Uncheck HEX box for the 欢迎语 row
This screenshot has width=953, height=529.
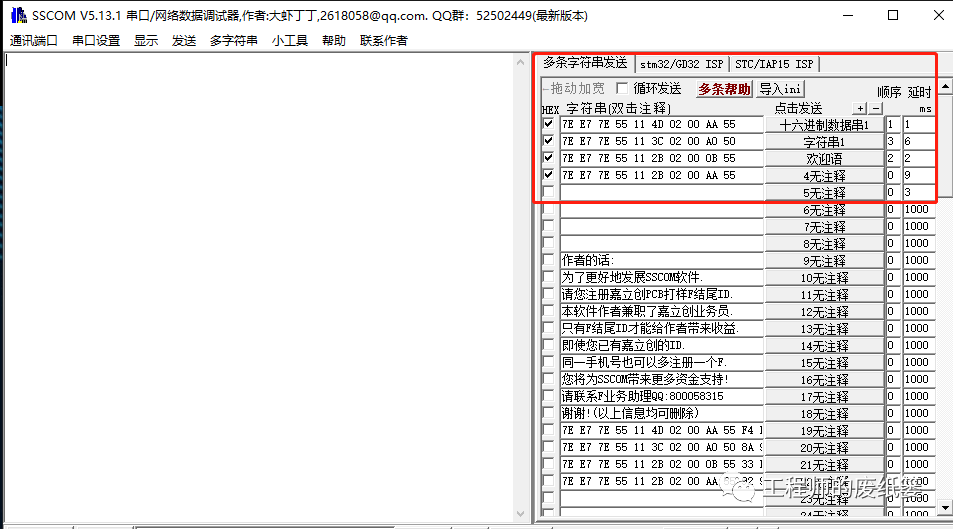click(x=548, y=158)
